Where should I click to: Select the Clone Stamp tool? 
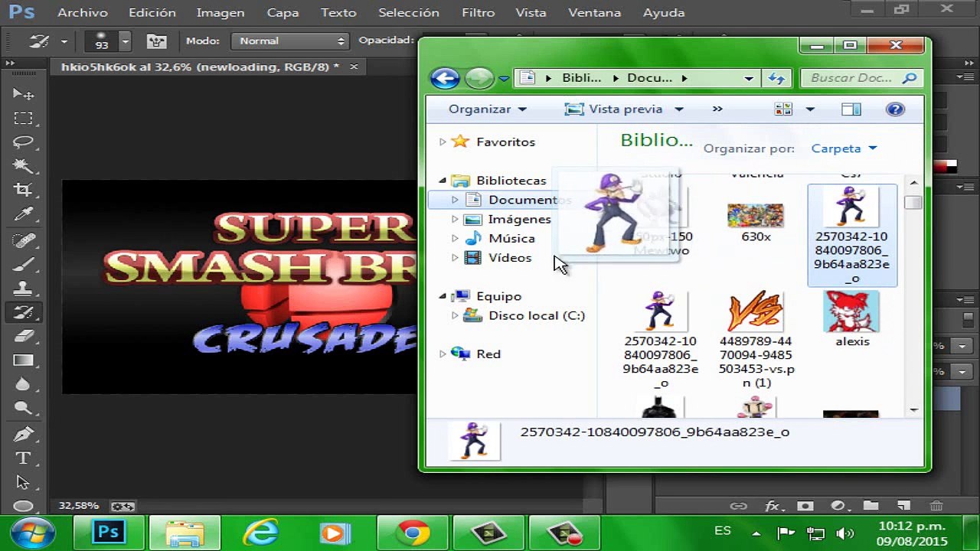coord(23,289)
